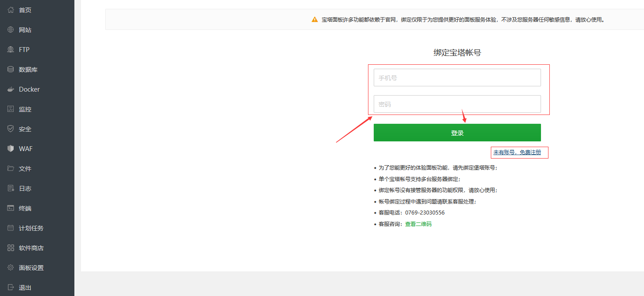Click the FTP globe icon in sidebar

[x=11, y=49]
